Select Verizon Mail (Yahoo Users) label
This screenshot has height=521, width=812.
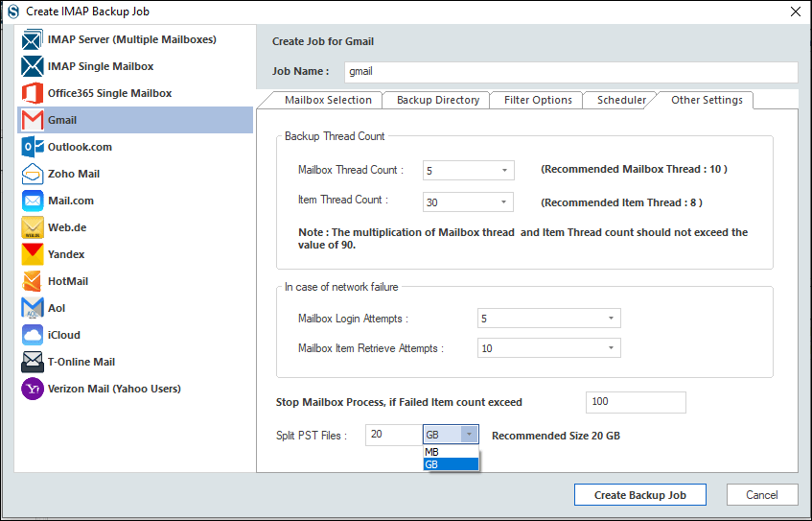click(x=114, y=389)
